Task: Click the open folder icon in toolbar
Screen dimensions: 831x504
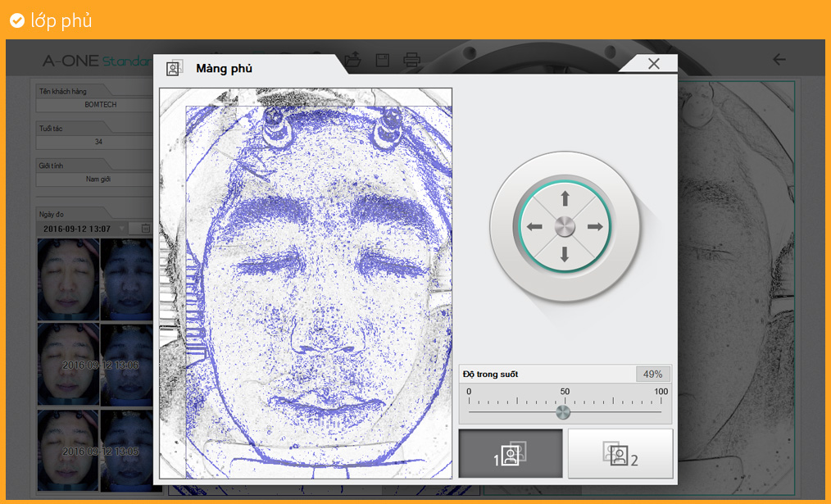Action: (x=352, y=60)
